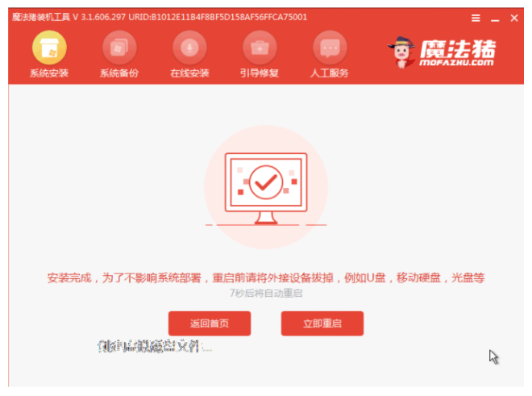The image size is (532, 396).
Task: Open the hamburger menu in title bar
Action: pos(476,18)
